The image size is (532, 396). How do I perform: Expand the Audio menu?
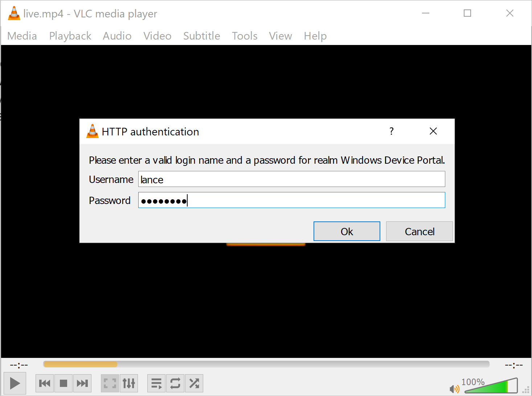click(x=117, y=36)
